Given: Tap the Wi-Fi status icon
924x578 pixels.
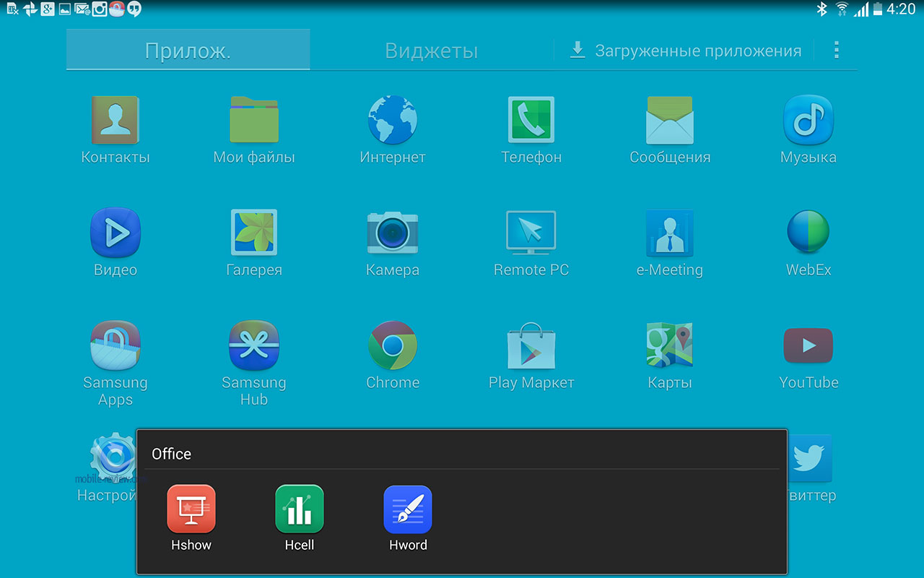Looking at the screenshot, I should [842, 9].
